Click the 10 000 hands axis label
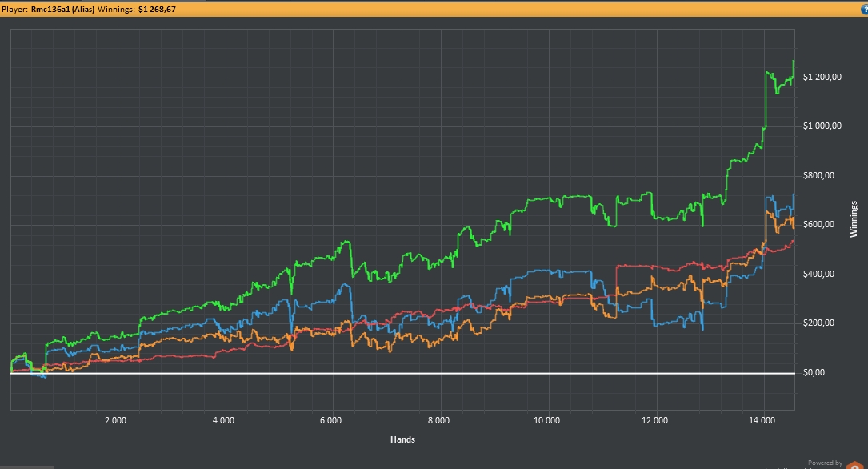 547,419
